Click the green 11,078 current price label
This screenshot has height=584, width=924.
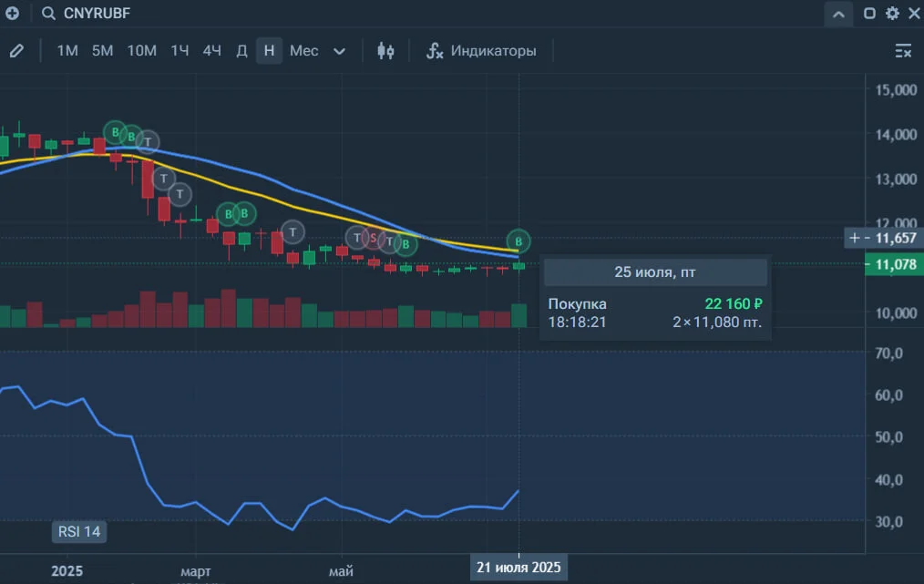(895, 264)
